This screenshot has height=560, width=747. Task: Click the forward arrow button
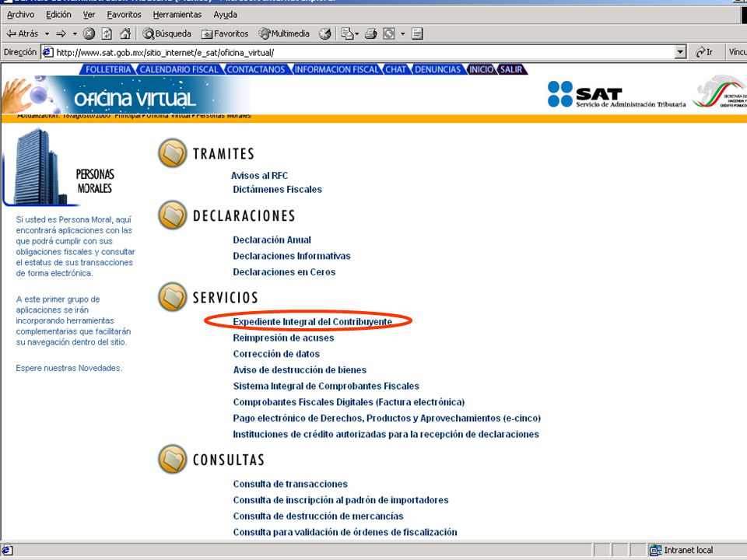click(61, 33)
